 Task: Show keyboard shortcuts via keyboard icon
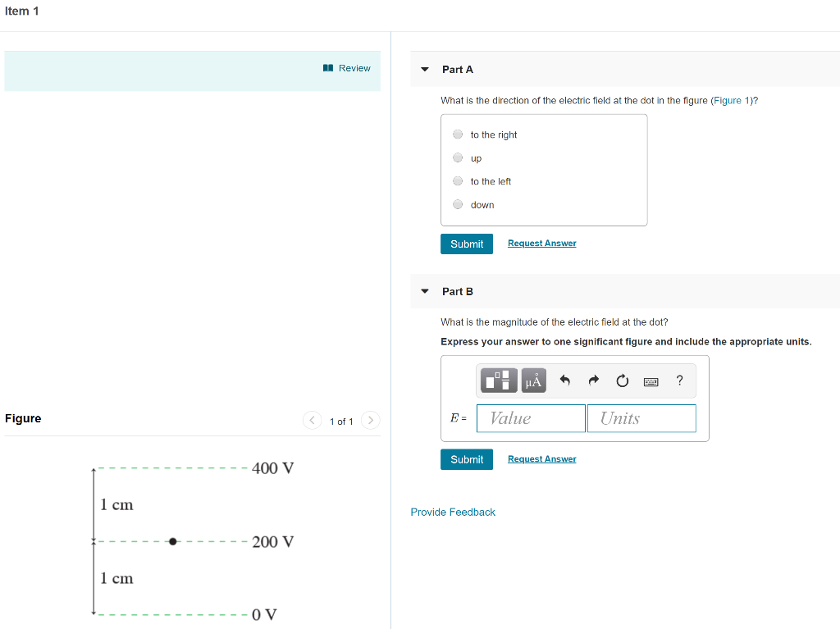click(x=651, y=381)
